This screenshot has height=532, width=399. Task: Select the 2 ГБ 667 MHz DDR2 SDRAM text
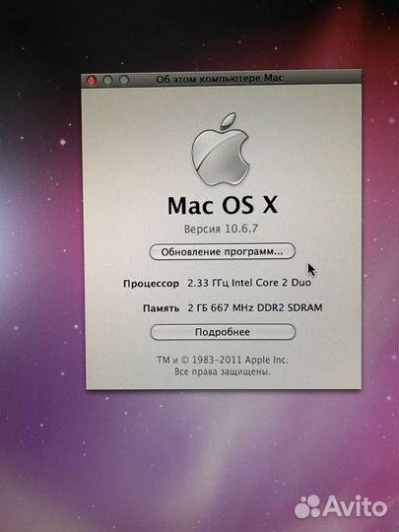tap(255, 307)
